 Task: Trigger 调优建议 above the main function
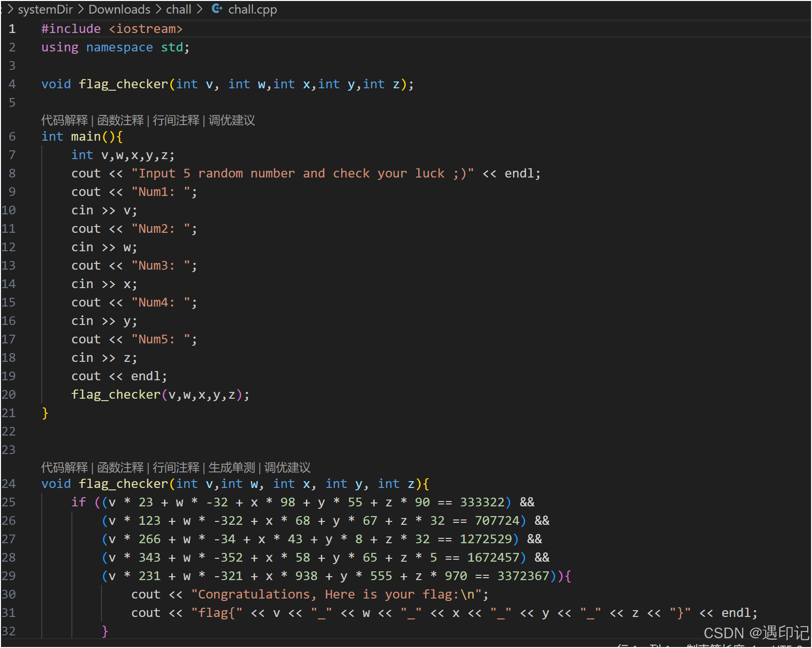[x=231, y=120]
